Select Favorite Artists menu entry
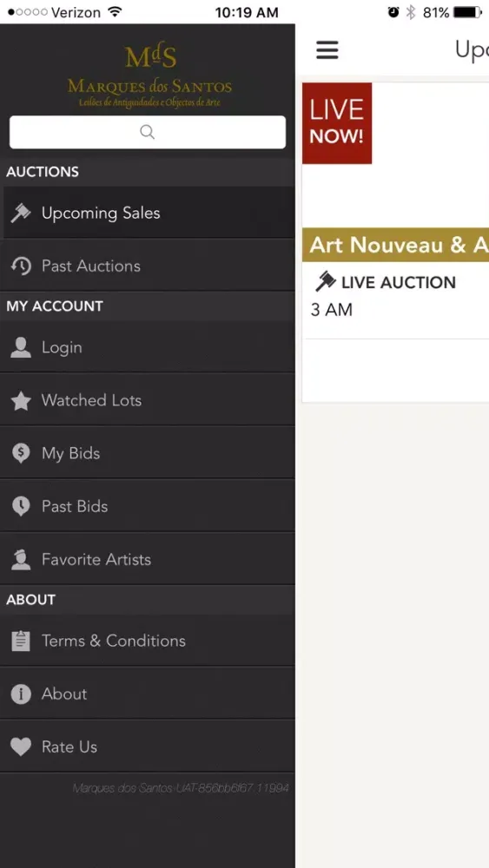This screenshot has height=868, width=489. tap(148, 560)
